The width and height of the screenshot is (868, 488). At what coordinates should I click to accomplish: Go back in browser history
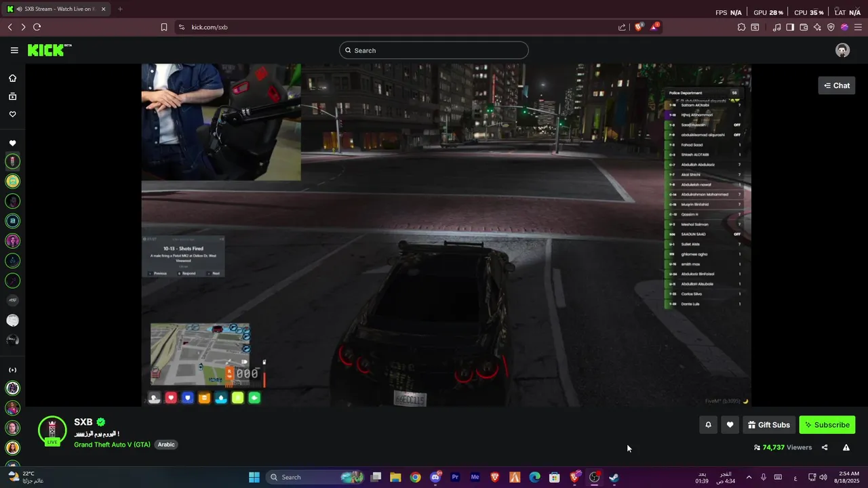pos(10,27)
